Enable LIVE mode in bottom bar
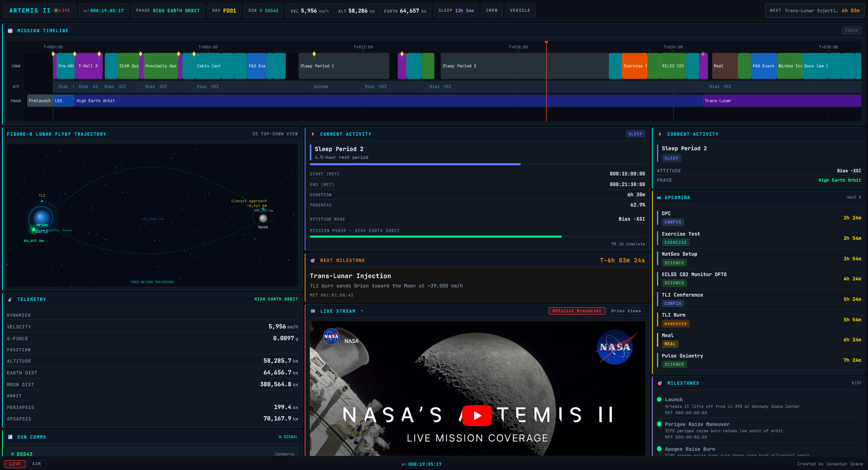Viewport: 868px width, 470px height. point(15,464)
